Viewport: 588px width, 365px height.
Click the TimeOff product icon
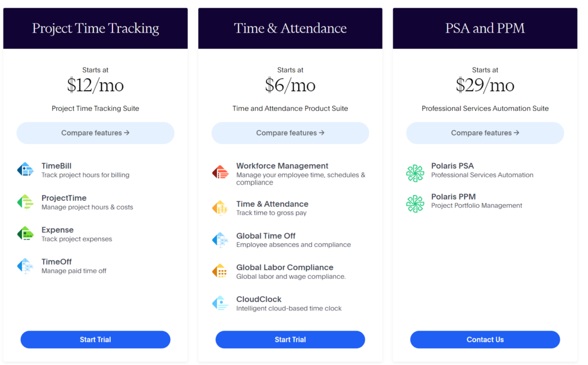pos(26,266)
